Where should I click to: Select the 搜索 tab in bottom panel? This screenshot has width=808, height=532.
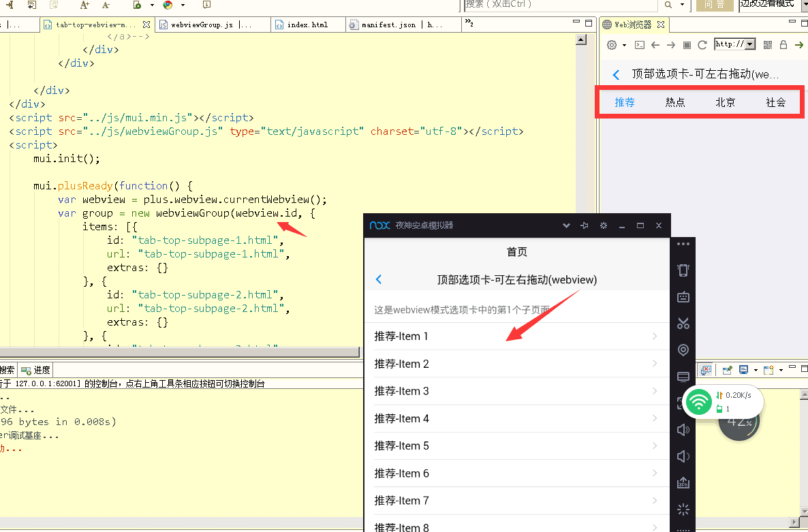[8, 370]
